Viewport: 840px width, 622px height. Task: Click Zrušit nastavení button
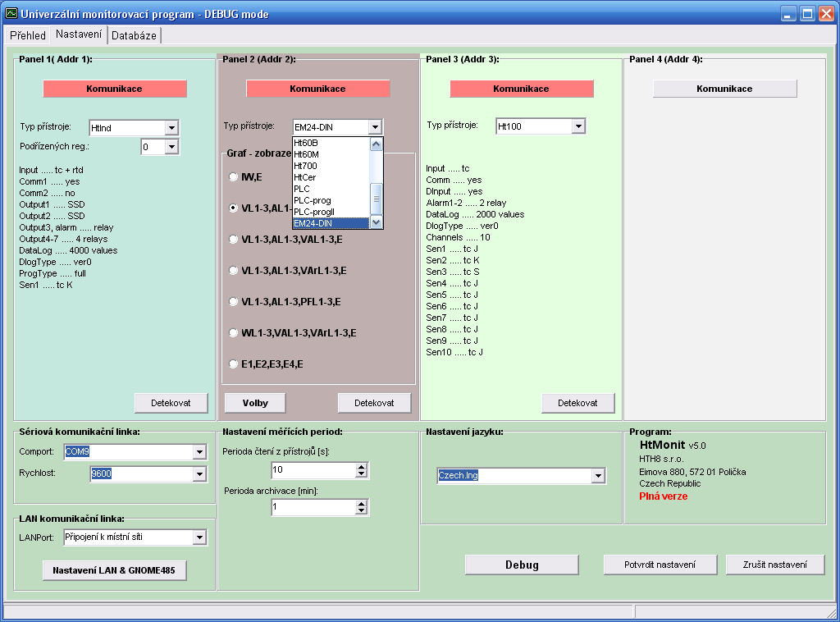pyautogui.click(x=774, y=565)
